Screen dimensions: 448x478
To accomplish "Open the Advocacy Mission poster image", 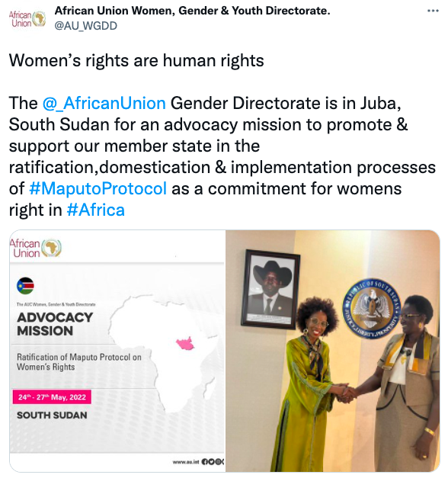I will [117, 351].
